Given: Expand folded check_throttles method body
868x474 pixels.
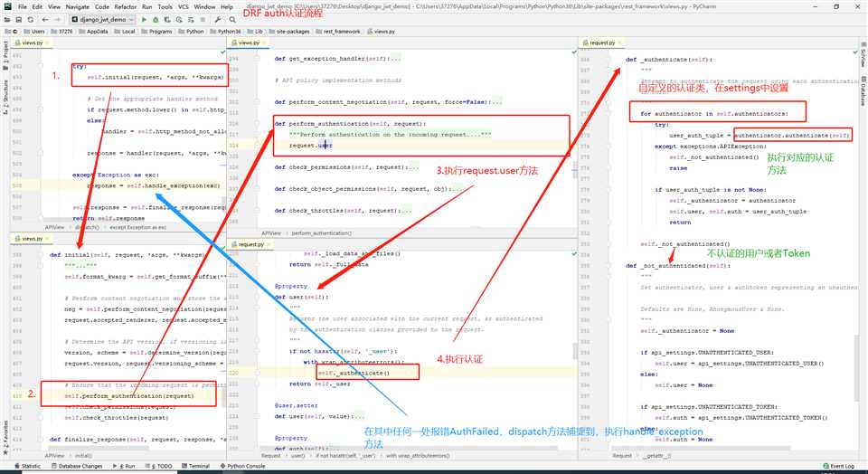Looking at the screenshot, I should pos(406,211).
